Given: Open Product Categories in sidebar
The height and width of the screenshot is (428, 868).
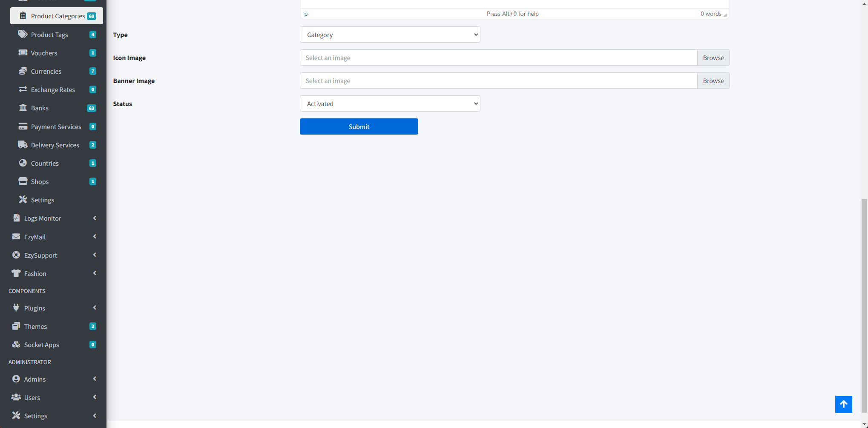Looking at the screenshot, I should coord(57,16).
